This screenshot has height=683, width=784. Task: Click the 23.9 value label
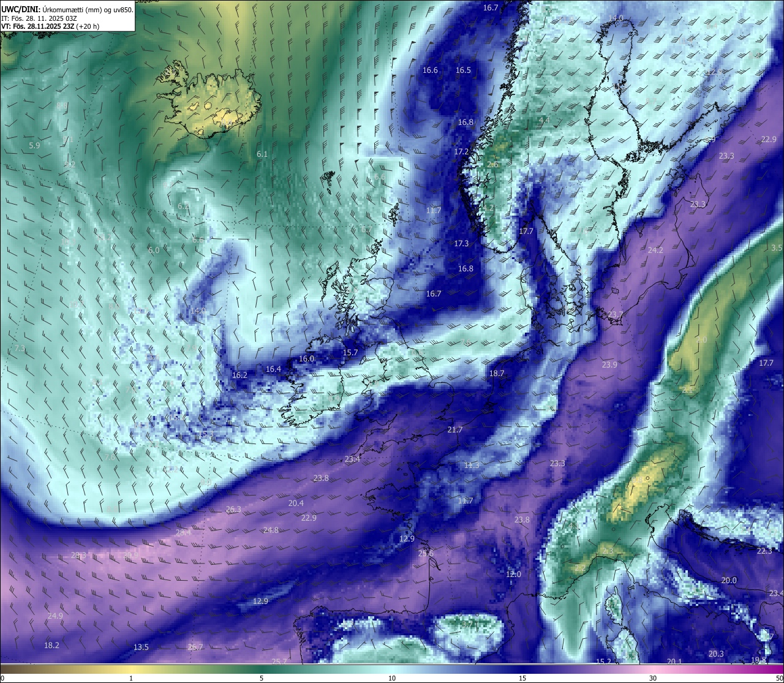[x=609, y=364]
